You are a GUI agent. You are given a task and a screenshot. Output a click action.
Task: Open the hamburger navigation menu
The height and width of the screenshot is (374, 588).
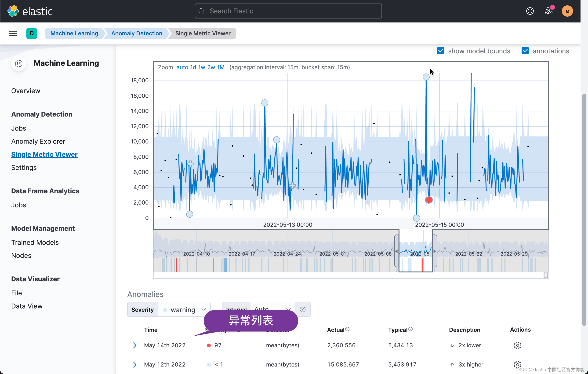tap(13, 33)
